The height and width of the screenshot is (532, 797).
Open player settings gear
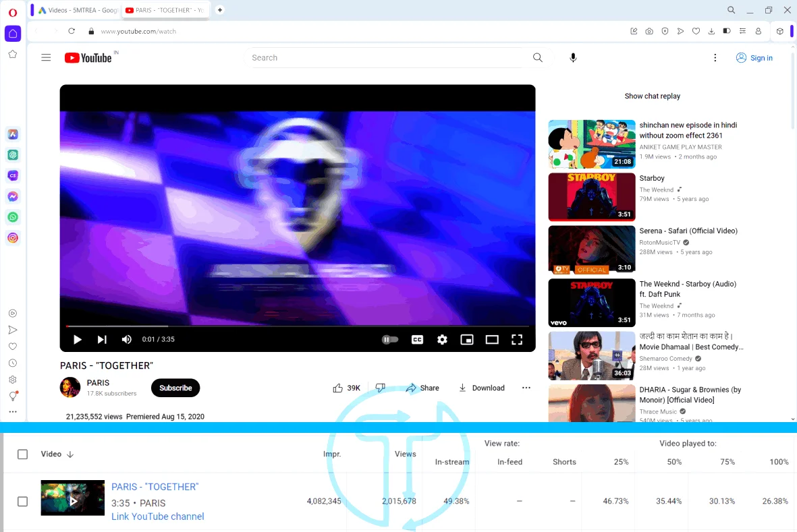click(442, 340)
